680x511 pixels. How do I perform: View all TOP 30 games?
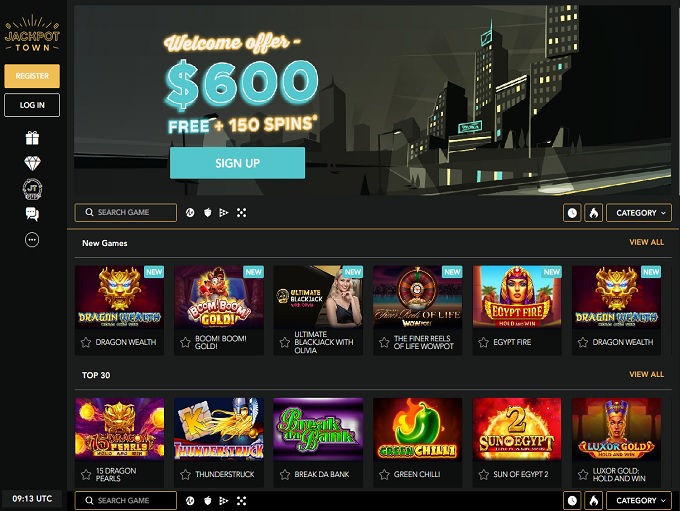pos(646,374)
